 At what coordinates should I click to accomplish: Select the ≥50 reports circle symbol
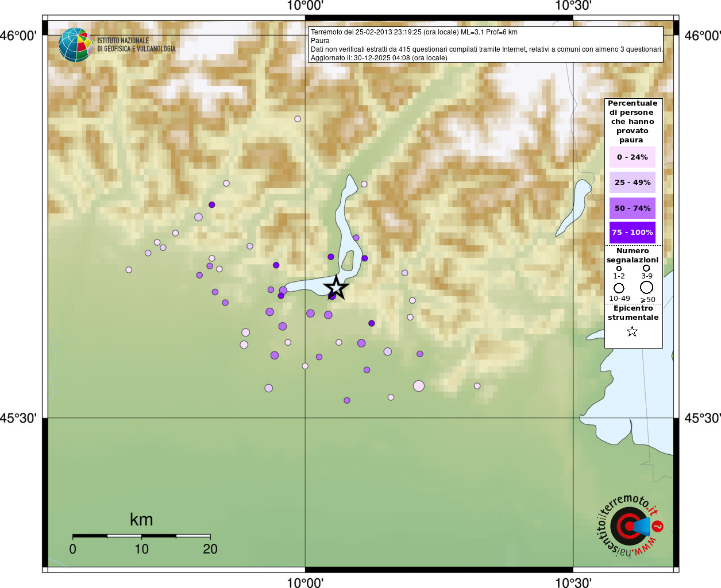point(647,287)
